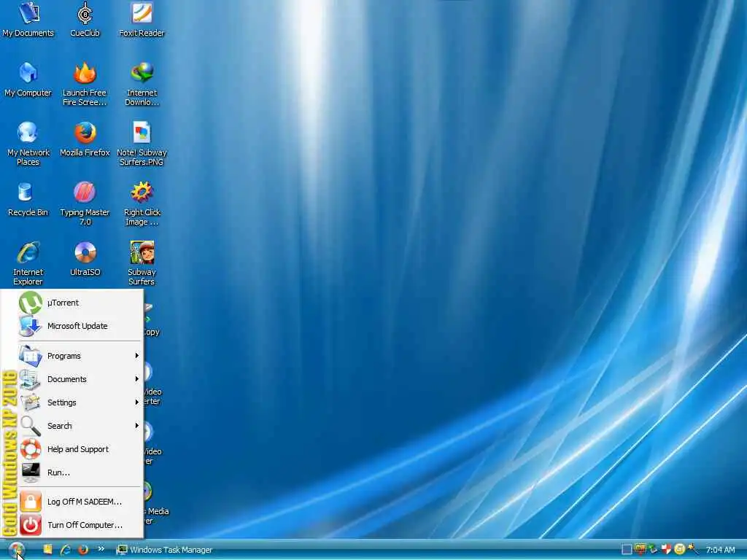Switch to the Windows Task Manager taskbar button
The image size is (747, 560).
(164, 550)
